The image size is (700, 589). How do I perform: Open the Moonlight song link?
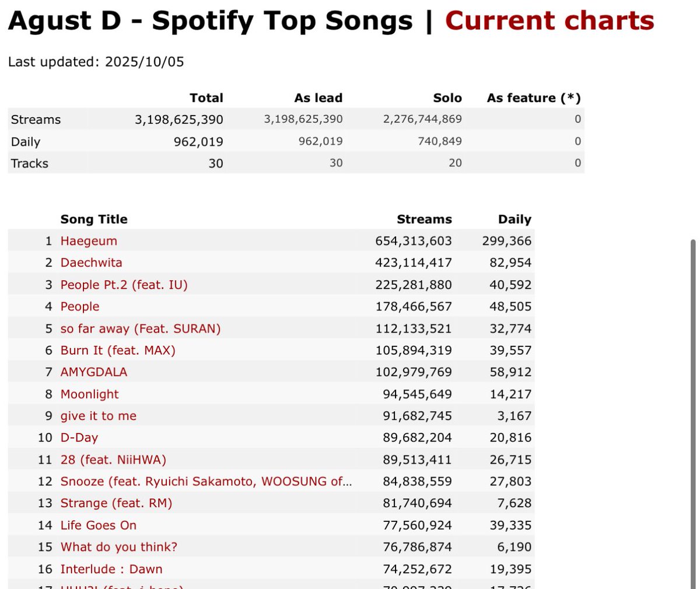[x=90, y=394]
